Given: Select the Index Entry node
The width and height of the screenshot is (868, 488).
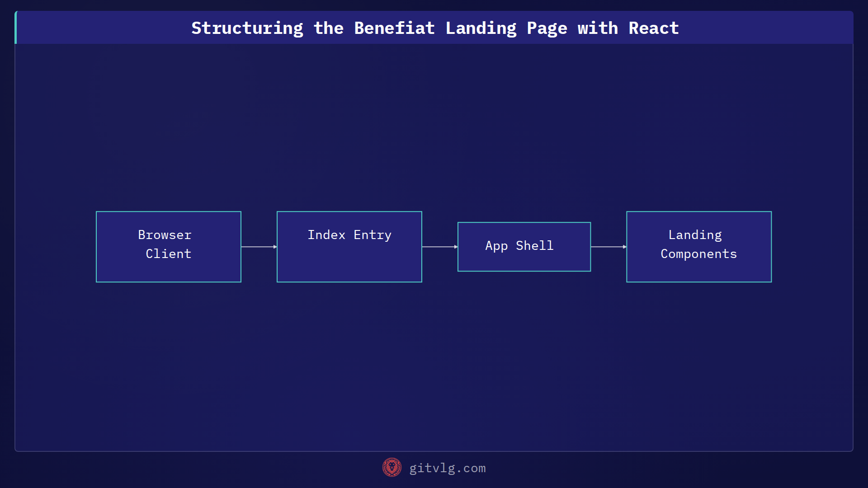Looking at the screenshot, I should [349, 247].
